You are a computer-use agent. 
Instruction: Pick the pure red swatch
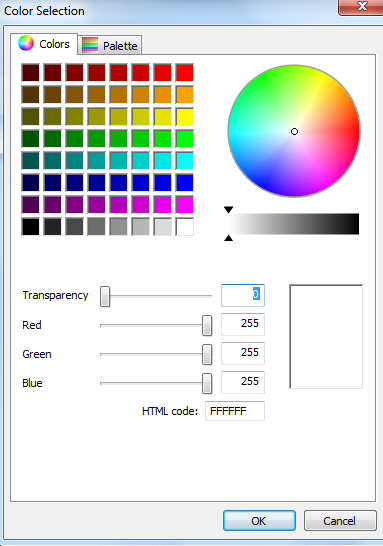click(184, 72)
